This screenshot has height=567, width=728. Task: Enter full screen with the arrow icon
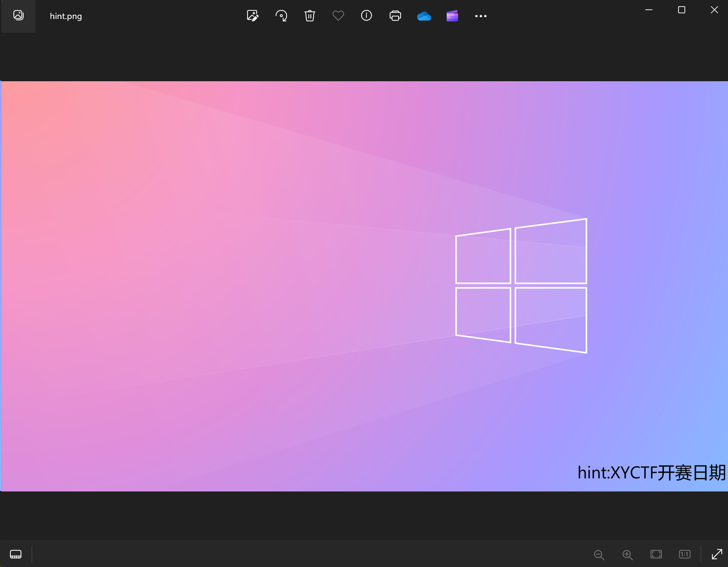717,554
